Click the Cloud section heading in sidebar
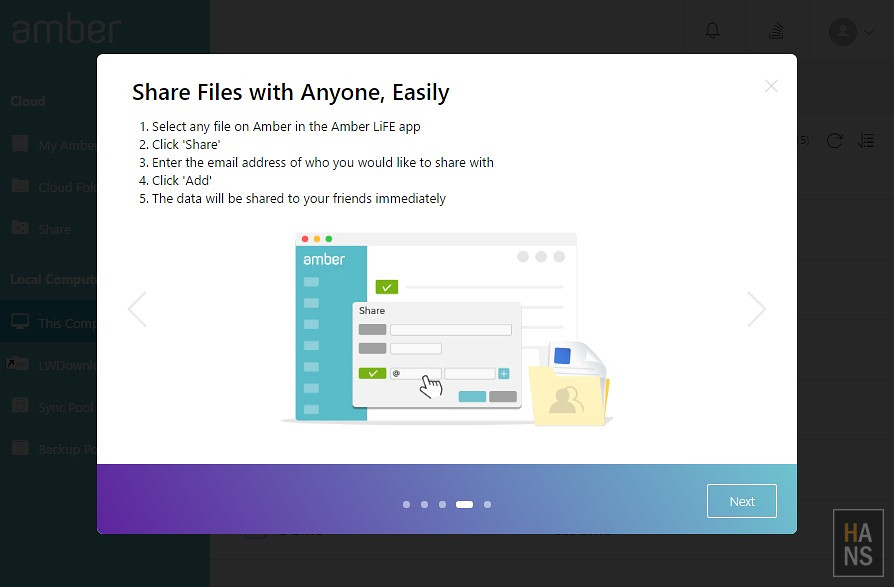Viewport: 894px width, 587px height. pyautogui.click(x=28, y=101)
